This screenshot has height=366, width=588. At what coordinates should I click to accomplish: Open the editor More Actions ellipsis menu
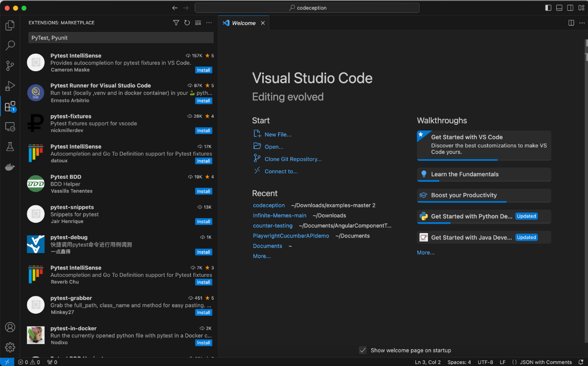click(581, 23)
